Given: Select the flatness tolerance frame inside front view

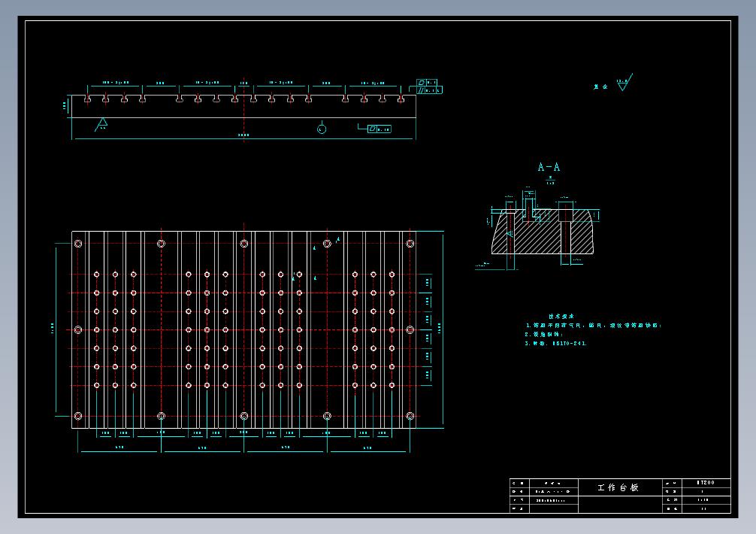Looking at the screenshot, I should (380, 129).
